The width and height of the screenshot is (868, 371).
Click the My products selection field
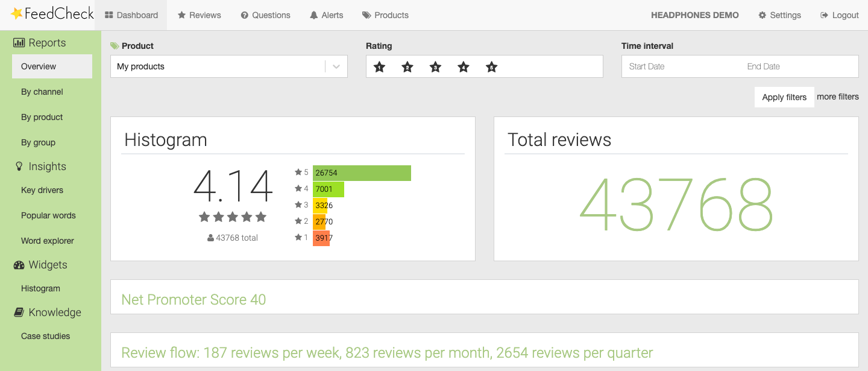(229, 66)
